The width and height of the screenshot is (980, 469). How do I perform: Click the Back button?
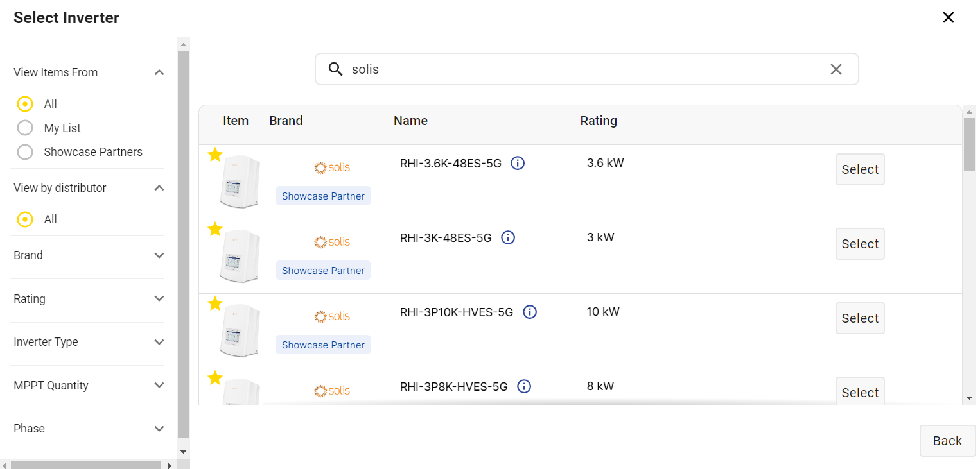click(947, 441)
